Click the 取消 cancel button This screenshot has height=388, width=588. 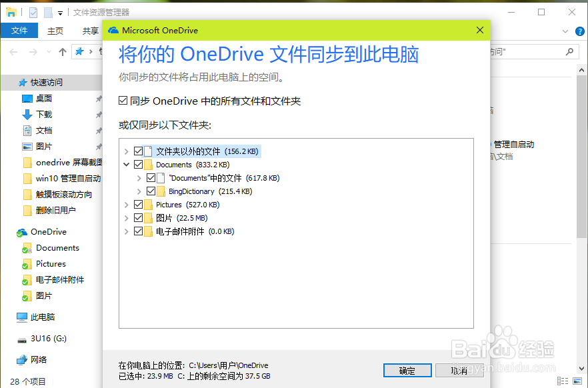[x=460, y=371]
